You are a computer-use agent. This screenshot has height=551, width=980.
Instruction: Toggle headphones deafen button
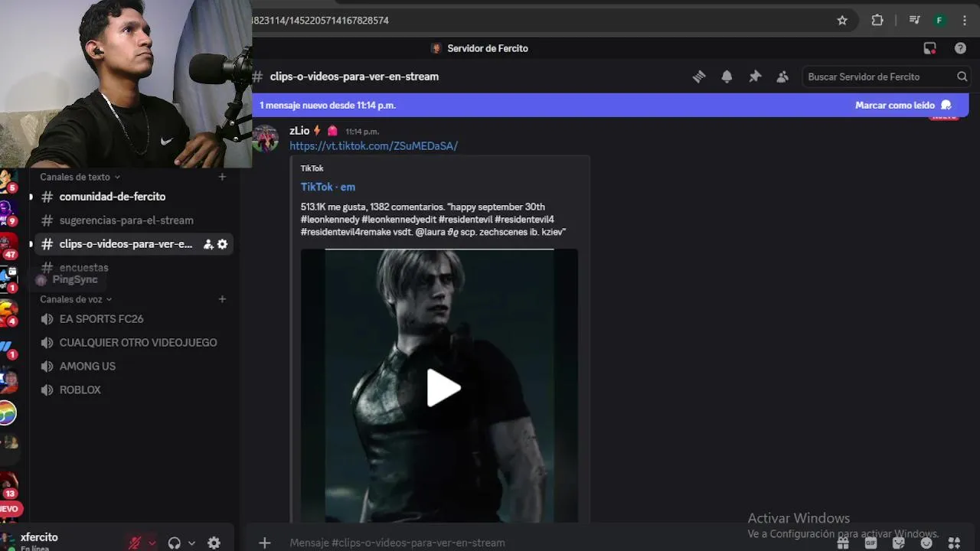click(x=174, y=543)
